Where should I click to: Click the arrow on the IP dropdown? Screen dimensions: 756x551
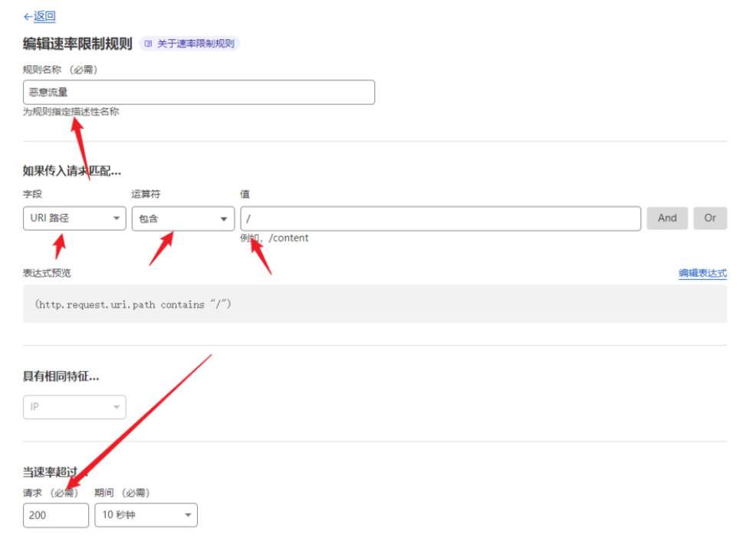coord(116,407)
